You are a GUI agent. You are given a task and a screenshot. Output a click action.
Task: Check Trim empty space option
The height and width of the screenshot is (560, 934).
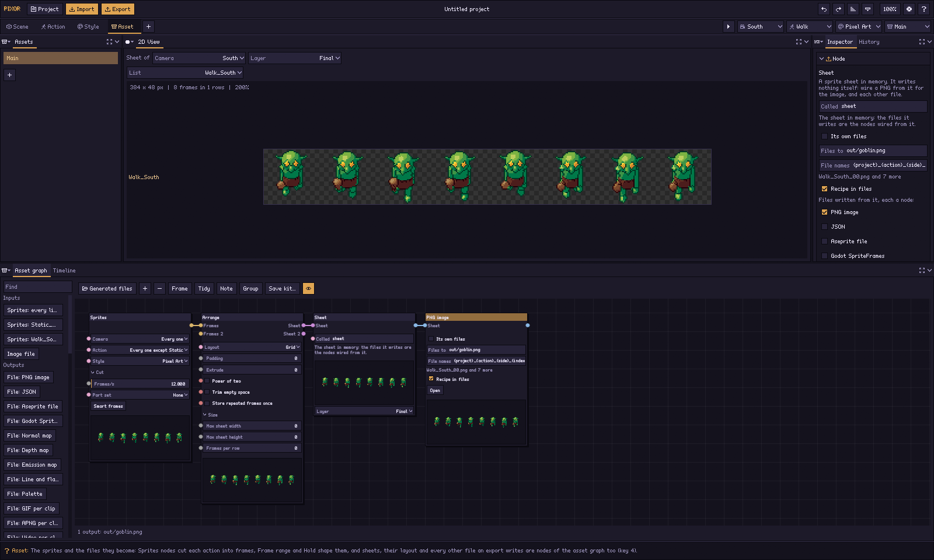(207, 392)
